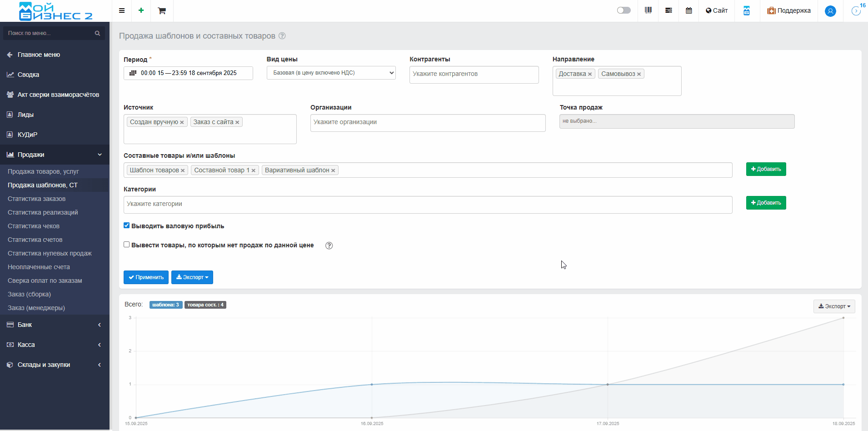The height and width of the screenshot is (431, 868).
Task: Go to Сводка in sidebar
Action: point(28,75)
